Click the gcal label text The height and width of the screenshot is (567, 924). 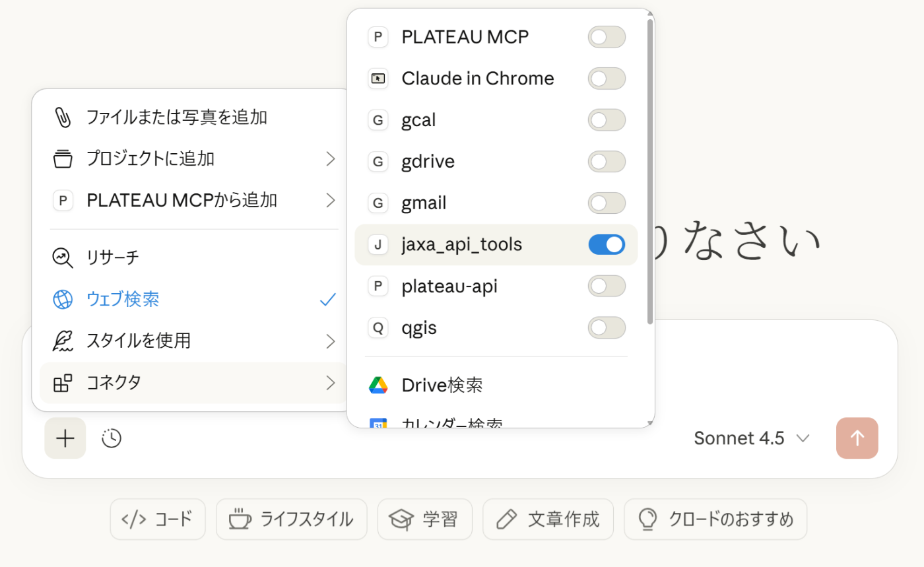tap(418, 120)
